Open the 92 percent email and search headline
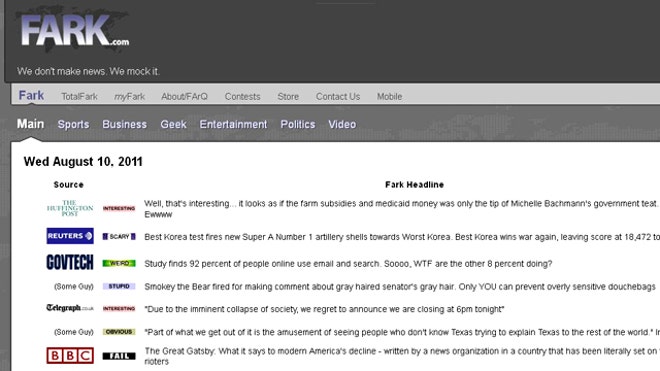 [x=348, y=264]
